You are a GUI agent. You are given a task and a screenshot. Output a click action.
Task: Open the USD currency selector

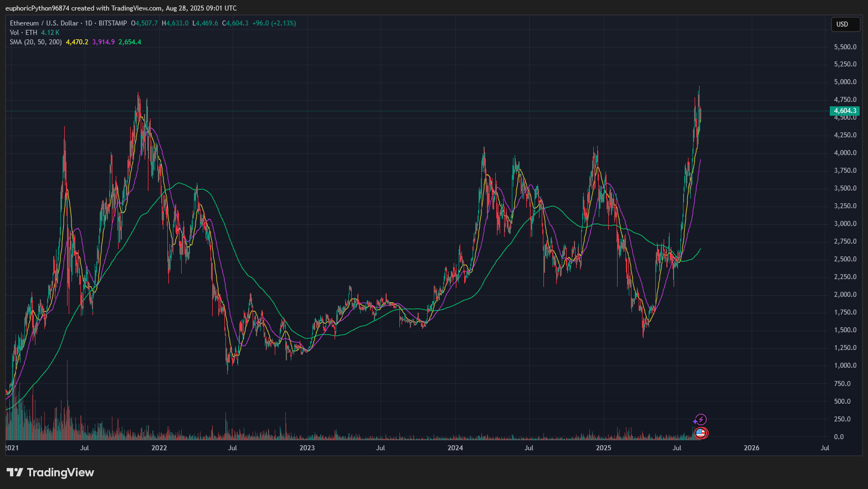845,24
